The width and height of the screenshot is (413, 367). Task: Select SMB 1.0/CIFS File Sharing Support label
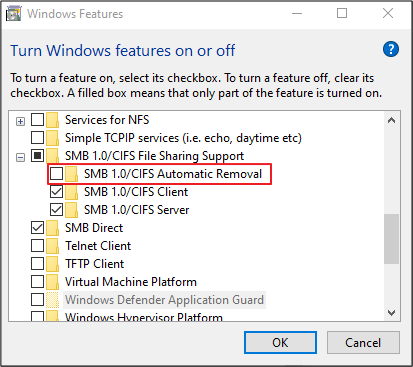click(x=154, y=156)
